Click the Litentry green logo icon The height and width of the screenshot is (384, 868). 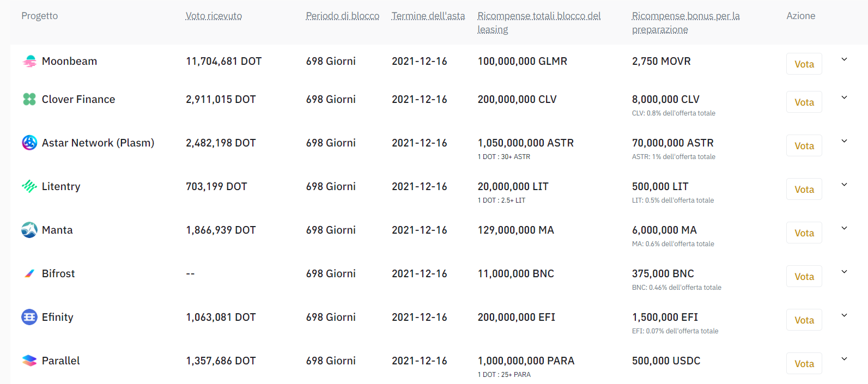pos(29,186)
